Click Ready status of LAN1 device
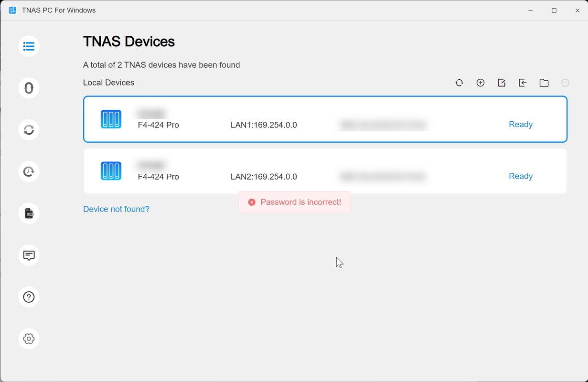This screenshot has height=382, width=588. point(521,125)
